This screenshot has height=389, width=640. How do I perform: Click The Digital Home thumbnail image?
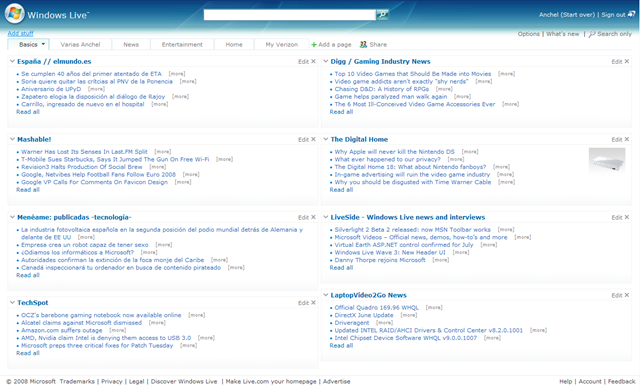[607, 160]
